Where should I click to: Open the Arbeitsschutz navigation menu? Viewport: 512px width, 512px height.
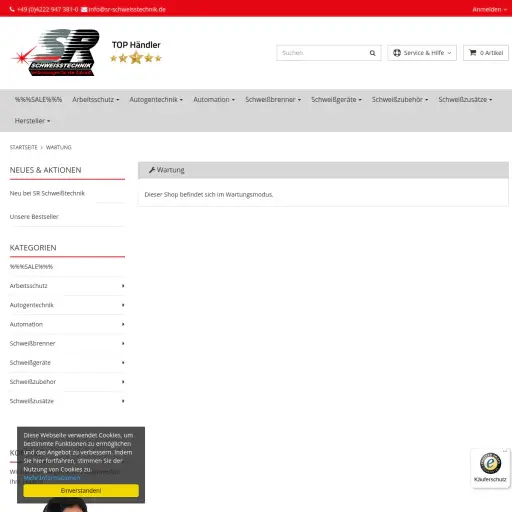click(x=96, y=100)
